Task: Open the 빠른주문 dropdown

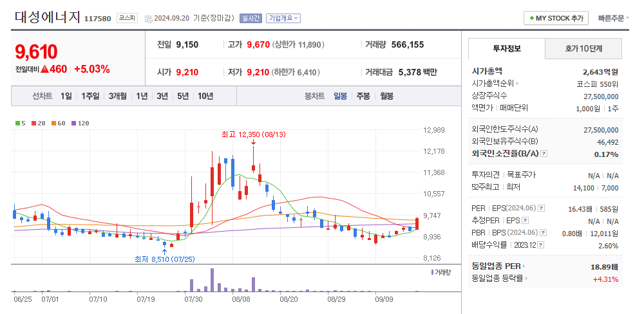Action: (614, 18)
